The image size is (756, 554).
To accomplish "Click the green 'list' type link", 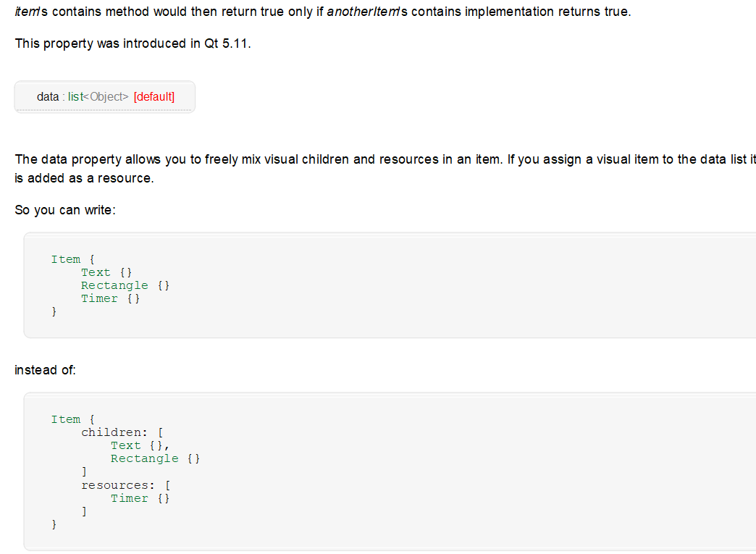I will (x=75, y=96).
